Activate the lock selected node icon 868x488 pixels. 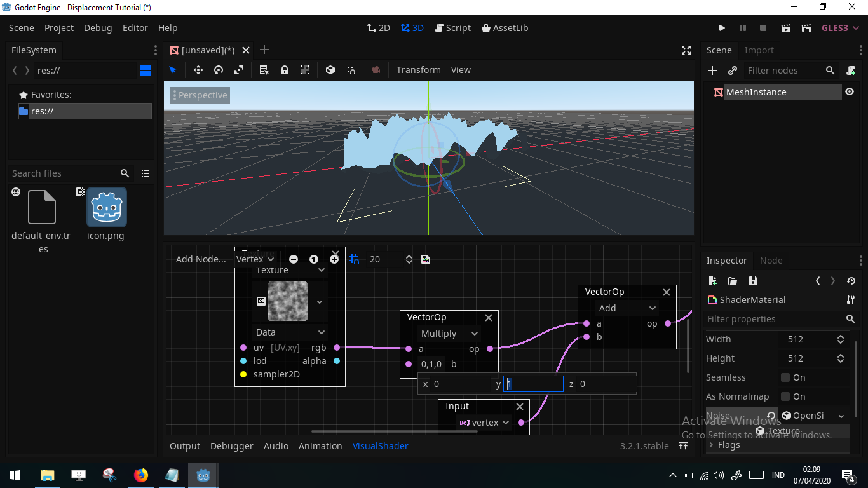pos(284,70)
